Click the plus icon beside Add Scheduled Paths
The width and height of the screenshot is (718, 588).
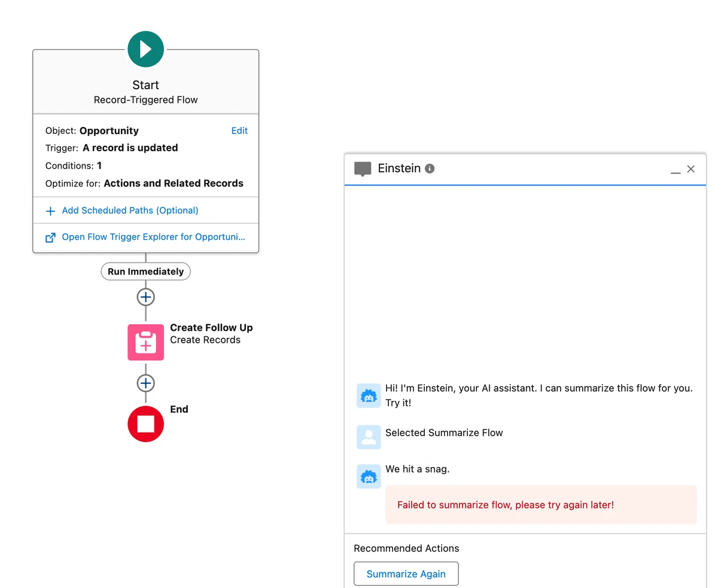pyautogui.click(x=51, y=211)
